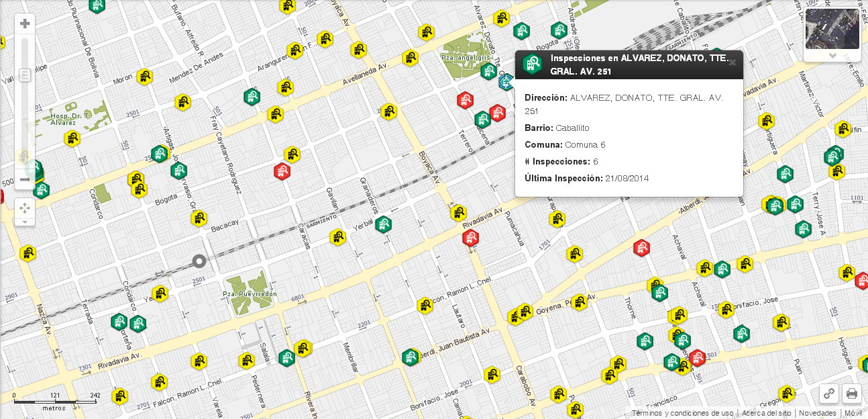Image resolution: width=868 pixels, height=419 pixels.
Task: Click the pan navigation cross control
Action: point(25,208)
